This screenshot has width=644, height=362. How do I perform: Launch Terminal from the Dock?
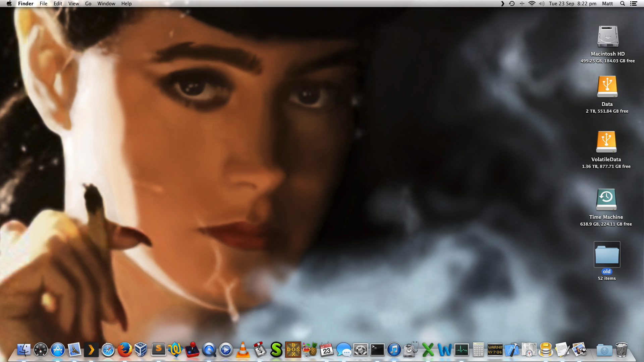tap(377, 350)
